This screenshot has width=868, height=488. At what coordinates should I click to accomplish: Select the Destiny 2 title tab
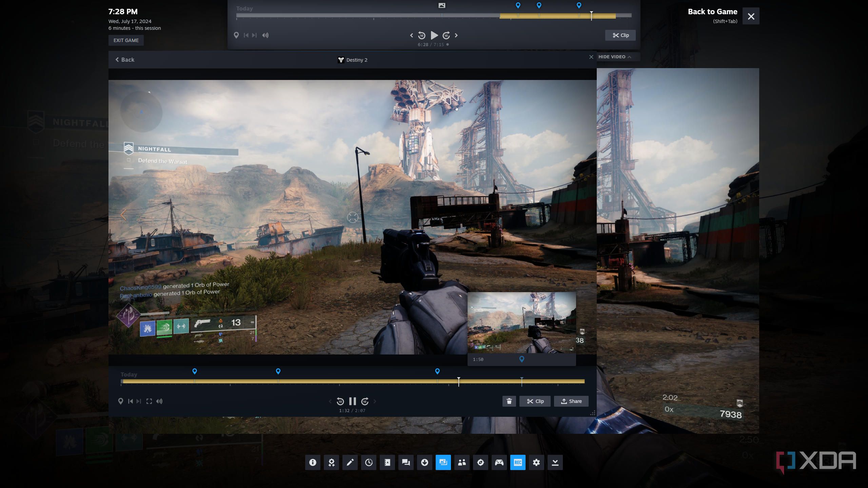tap(353, 60)
